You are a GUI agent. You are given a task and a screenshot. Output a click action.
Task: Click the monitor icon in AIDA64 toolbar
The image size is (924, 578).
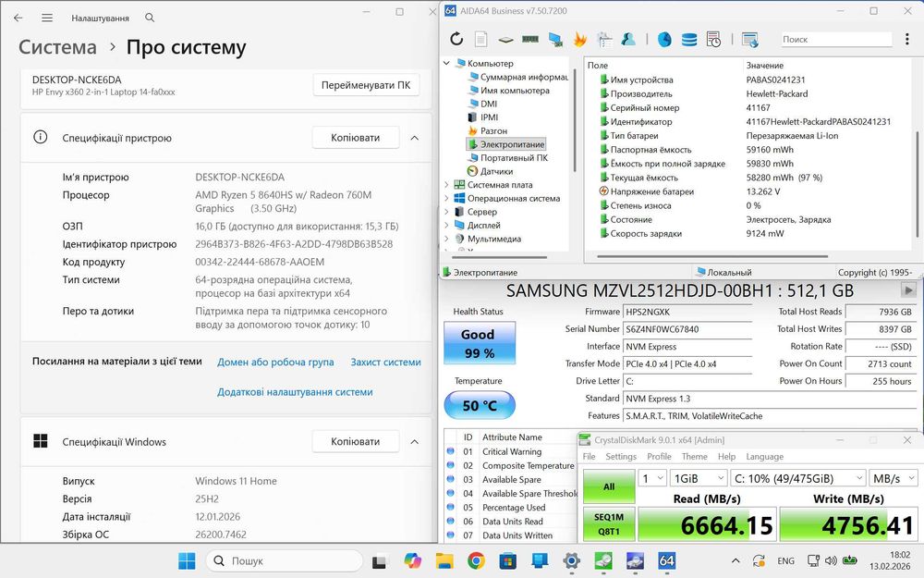pos(555,40)
